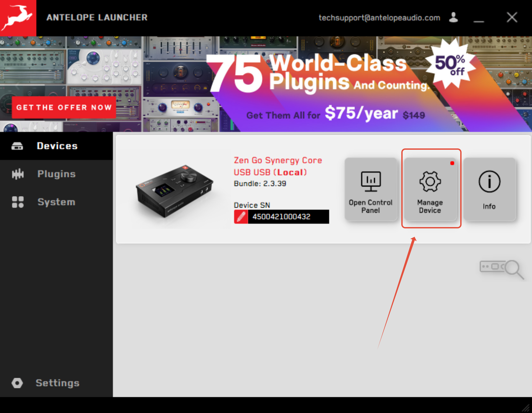This screenshot has width=532, height=413.
Task: Select the Devices sidebar tab
Action: coord(56,146)
